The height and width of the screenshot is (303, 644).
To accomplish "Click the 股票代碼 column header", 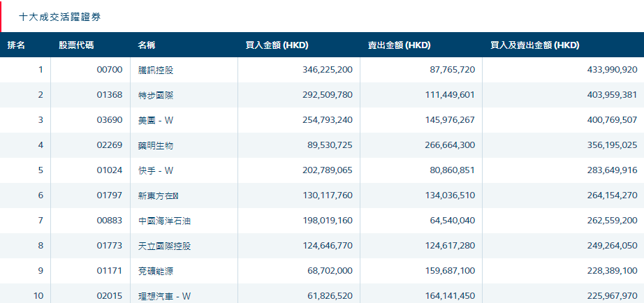I will click(76, 45).
